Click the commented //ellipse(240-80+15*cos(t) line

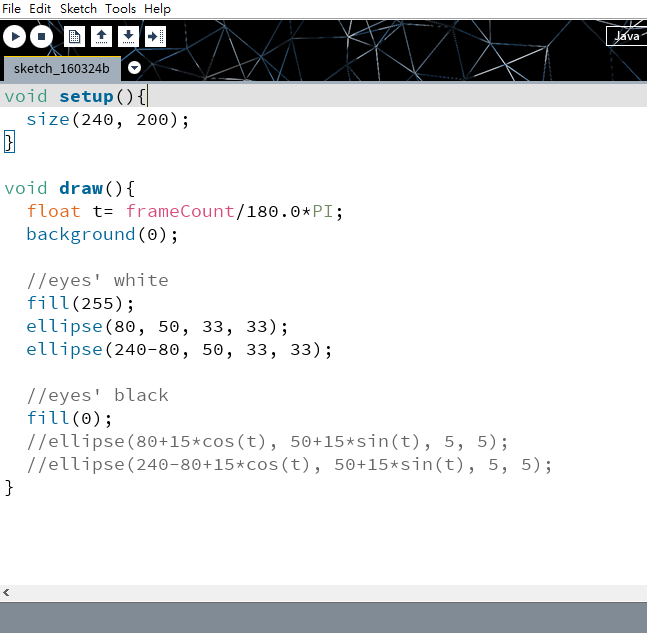tap(289, 465)
